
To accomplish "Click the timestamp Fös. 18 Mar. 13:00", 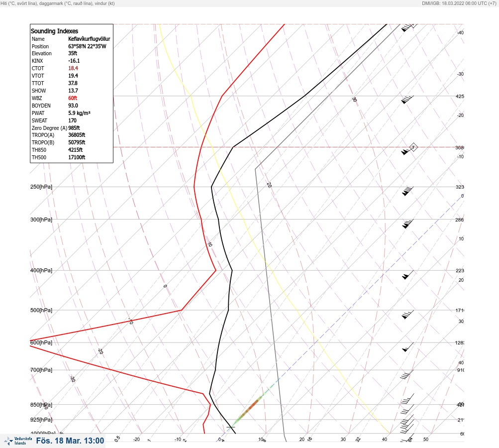I will tap(70, 441).
